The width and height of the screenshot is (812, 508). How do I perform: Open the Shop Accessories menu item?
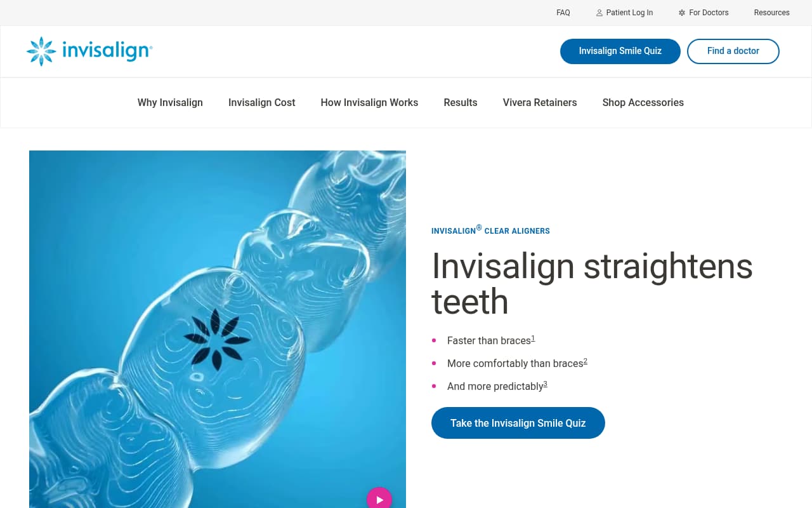pyautogui.click(x=643, y=102)
